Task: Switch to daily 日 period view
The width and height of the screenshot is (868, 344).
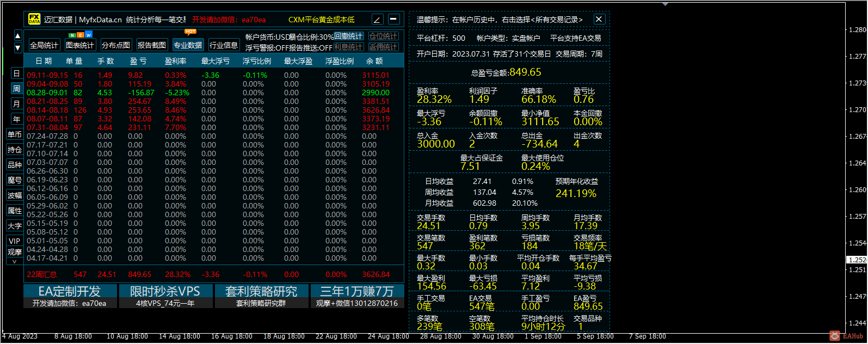Action: [x=16, y=73]
